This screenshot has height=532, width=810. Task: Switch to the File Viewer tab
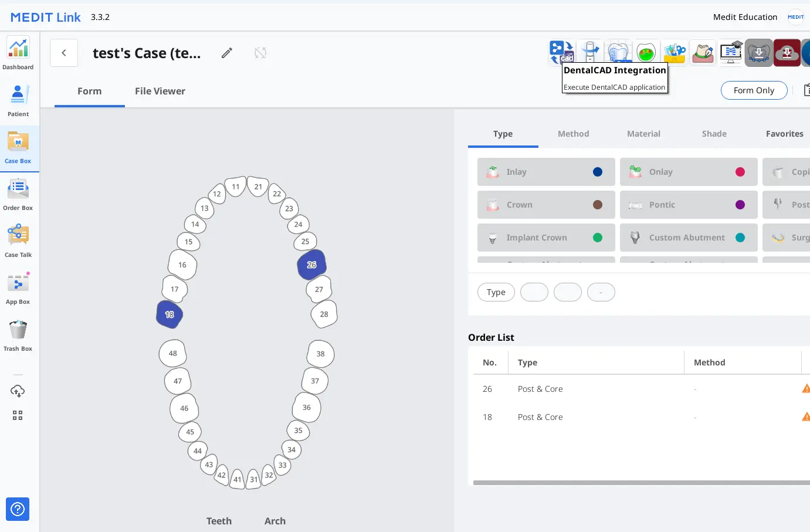pos(160,91)
